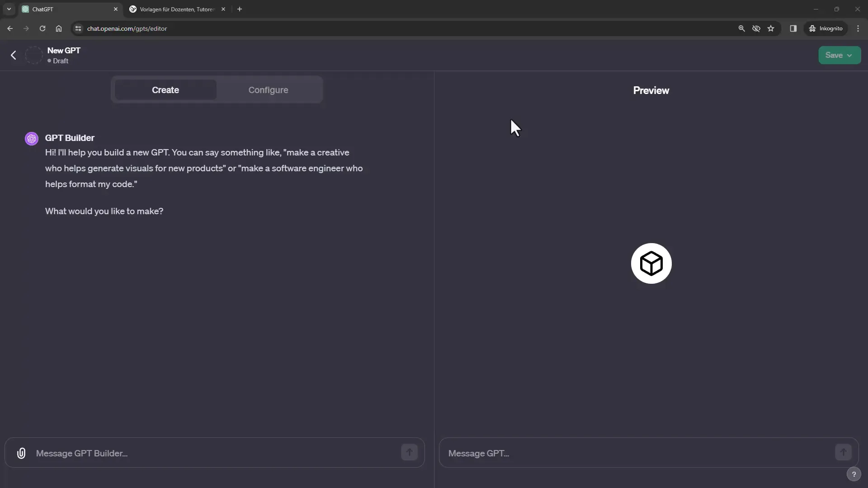This screenshot has height=488, width=868.
Task: Select the Vorlagen für Dozenten browser tab
Action: (177, 9)
